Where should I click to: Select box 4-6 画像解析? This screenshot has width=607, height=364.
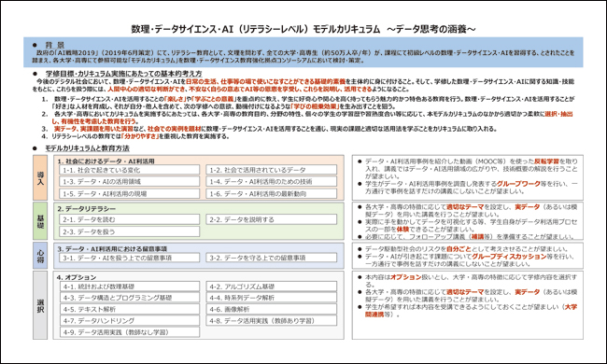[x=272, y=309]
